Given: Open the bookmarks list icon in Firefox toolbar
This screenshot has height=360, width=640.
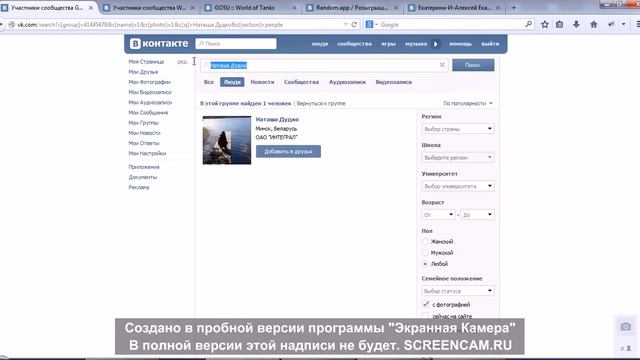Looking at the screenshot, I should (x=560, y=24).
